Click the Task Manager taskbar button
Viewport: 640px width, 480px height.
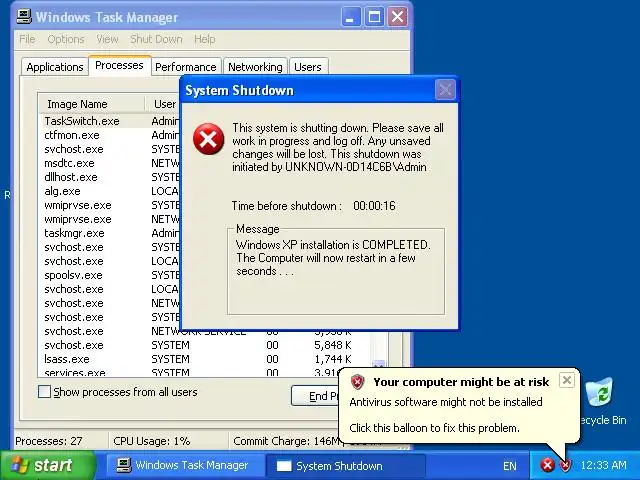click(184, 465)
